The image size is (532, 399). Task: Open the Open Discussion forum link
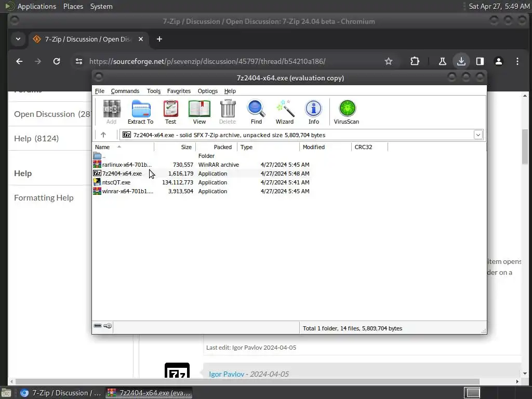[x=52, y=114]
